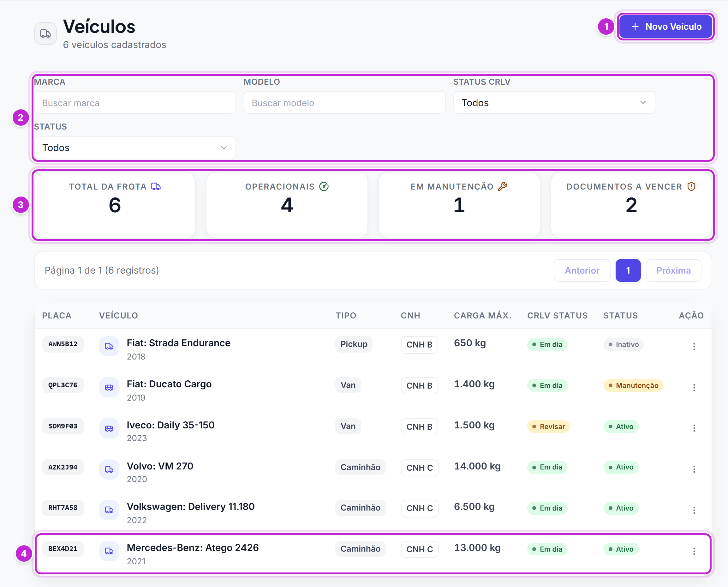Click the truck icon for Volkswagen Delivery 11.180

[109, 510]
